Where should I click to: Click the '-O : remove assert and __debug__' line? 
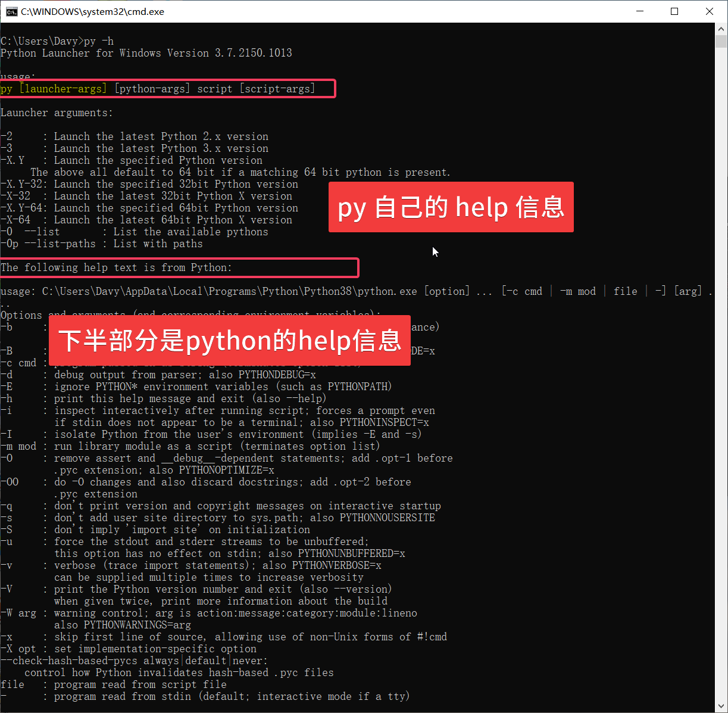227,458
